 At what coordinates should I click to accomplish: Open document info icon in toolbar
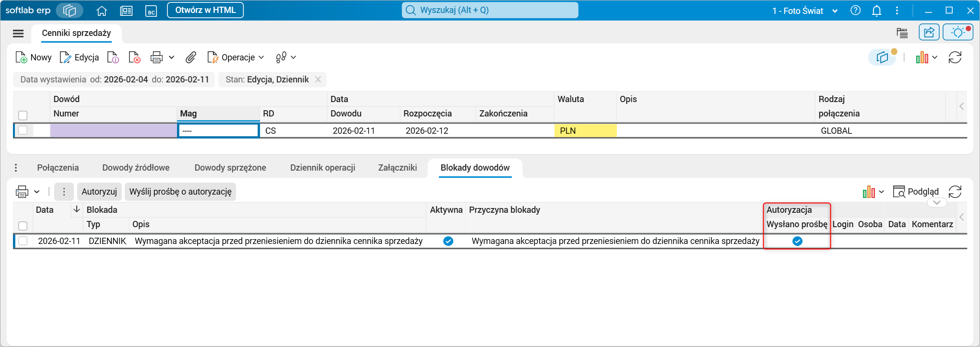[113, 58]
